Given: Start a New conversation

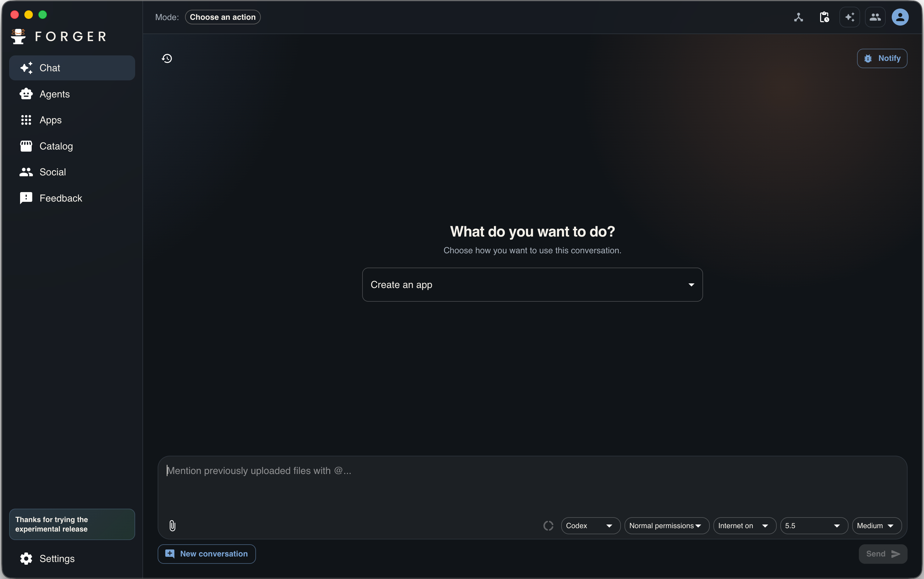Looking at the screenshot, I should (207, 554).
